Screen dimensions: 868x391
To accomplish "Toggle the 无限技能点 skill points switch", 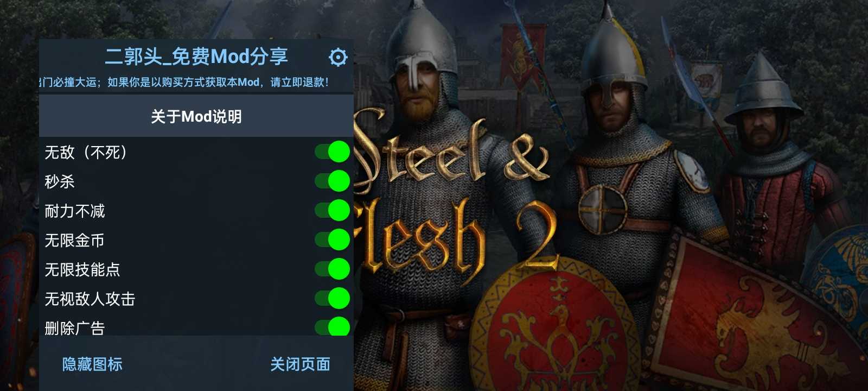I will [333, 269].
